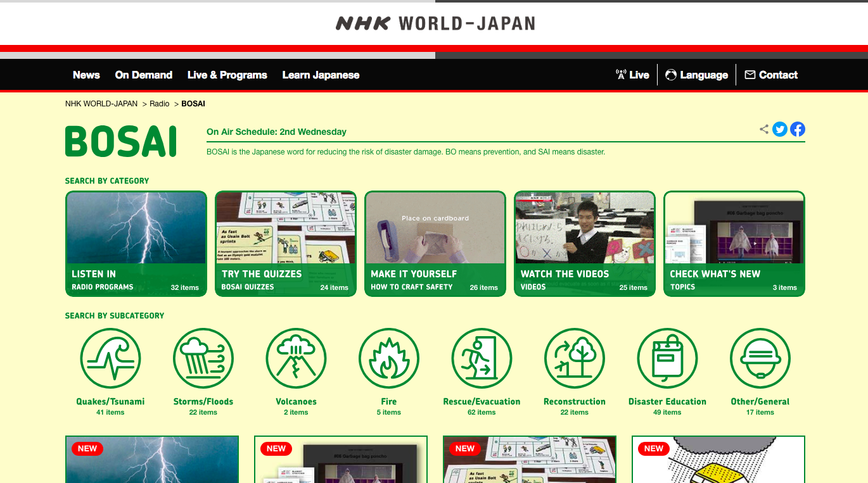Click the "41 items" count under Quakes/Tsunami
Image resolution: width=868 pixels, height=483 pixels.
click(110, 412)
